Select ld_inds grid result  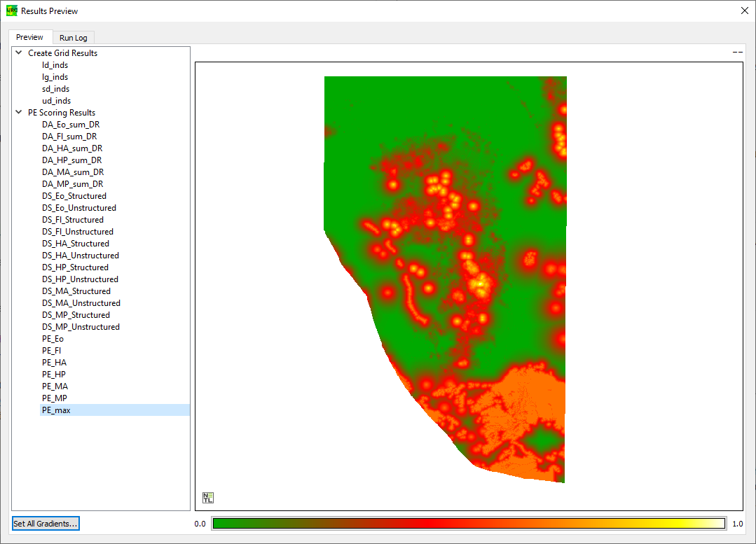55,65
